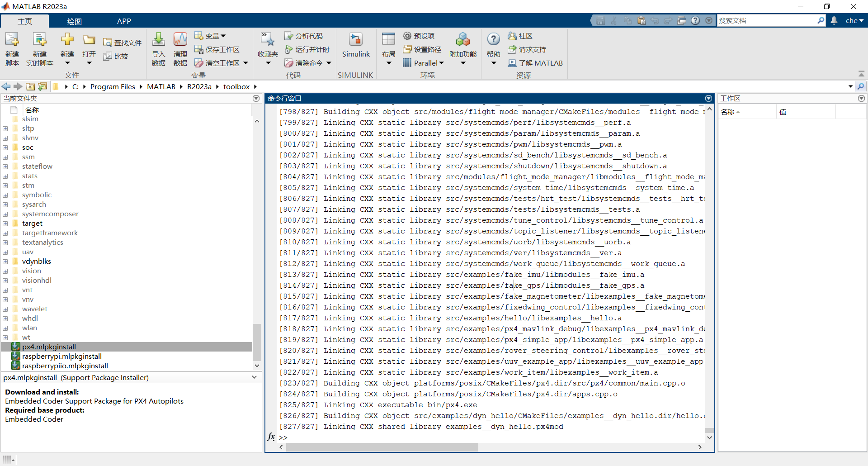
Task: Open the Clear Workspace dropdown arrow
Action: point(246,63)
